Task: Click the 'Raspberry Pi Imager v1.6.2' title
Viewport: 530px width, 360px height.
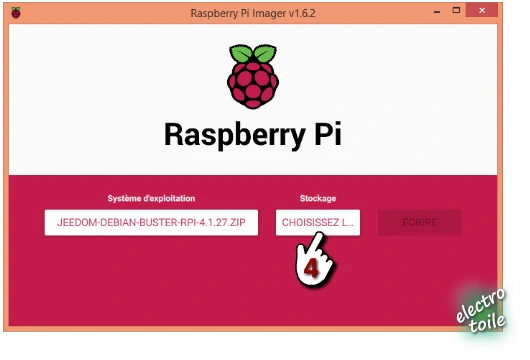Action: click(253, 13)
